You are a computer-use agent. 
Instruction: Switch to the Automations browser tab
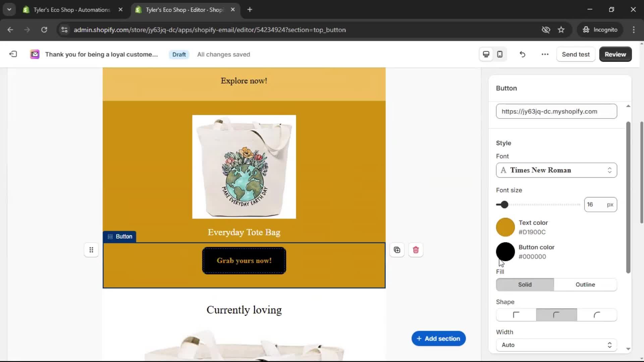(67, 10)
